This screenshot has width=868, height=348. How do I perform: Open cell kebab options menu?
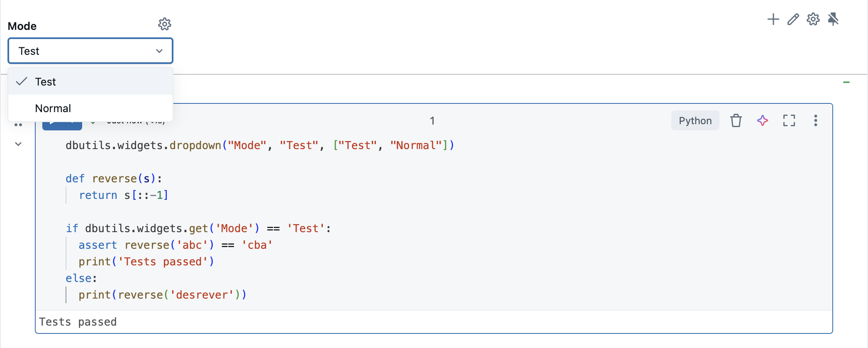(815, 121)
